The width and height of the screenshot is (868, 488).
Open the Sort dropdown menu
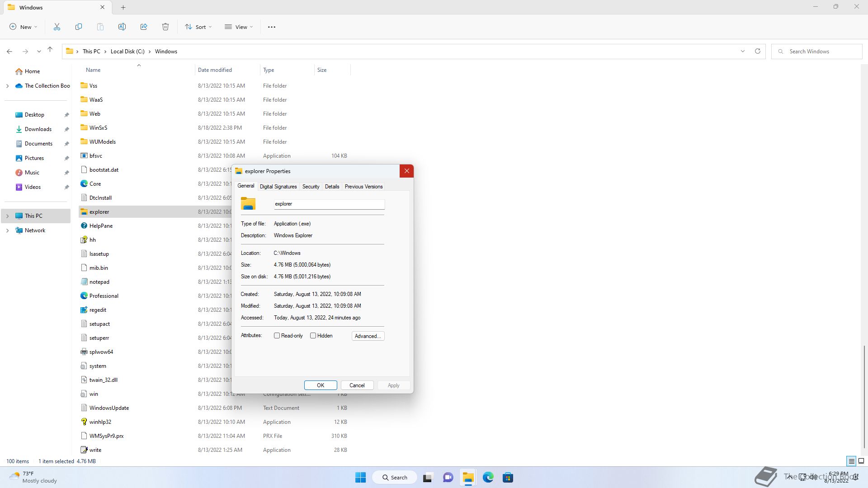198,27
